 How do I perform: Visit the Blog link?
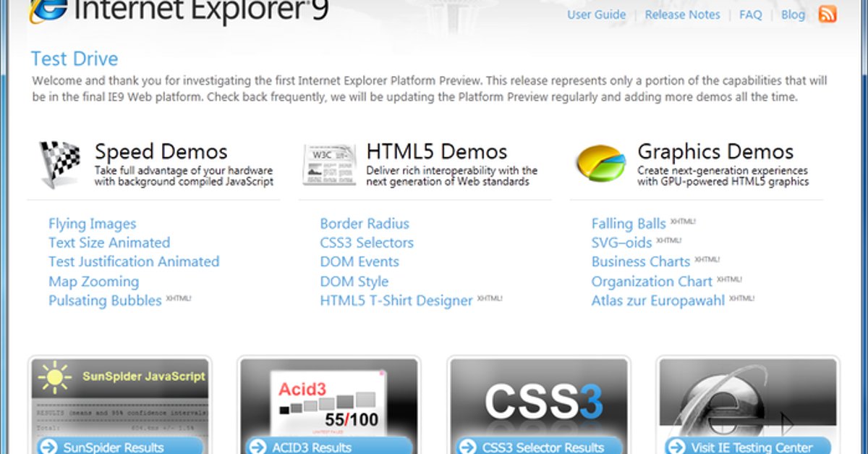[x=793, y=14]
